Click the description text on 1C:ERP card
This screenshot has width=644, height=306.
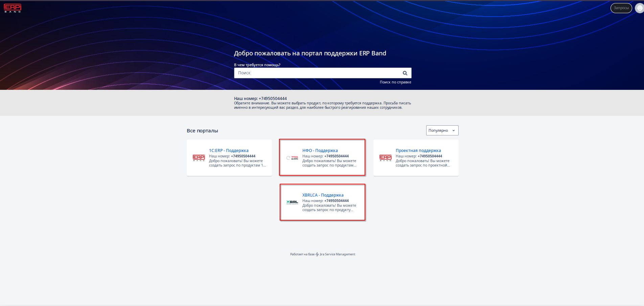click(237, 163)
